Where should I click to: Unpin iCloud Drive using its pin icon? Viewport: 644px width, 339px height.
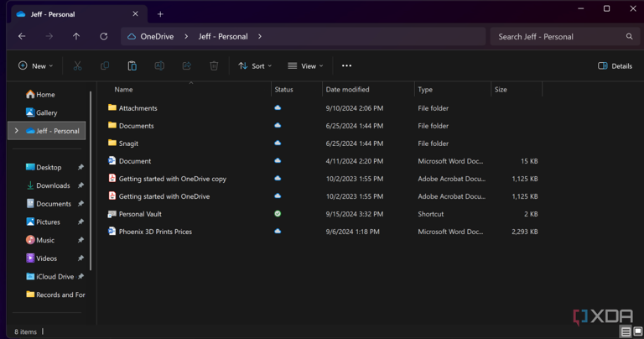click(x=80, y=277)
